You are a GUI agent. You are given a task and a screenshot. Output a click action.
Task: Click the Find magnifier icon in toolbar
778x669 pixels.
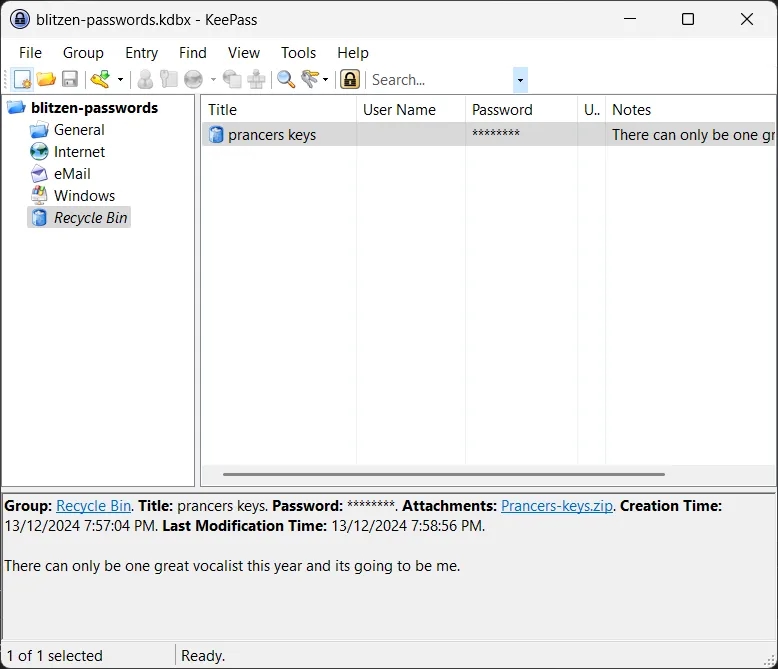[286, 80]
